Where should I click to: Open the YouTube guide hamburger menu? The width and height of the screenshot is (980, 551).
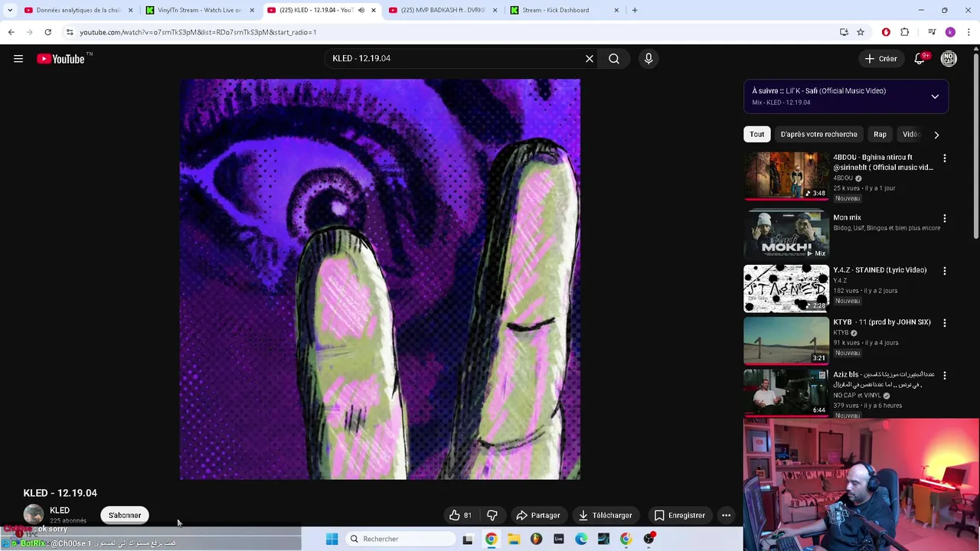18,59
